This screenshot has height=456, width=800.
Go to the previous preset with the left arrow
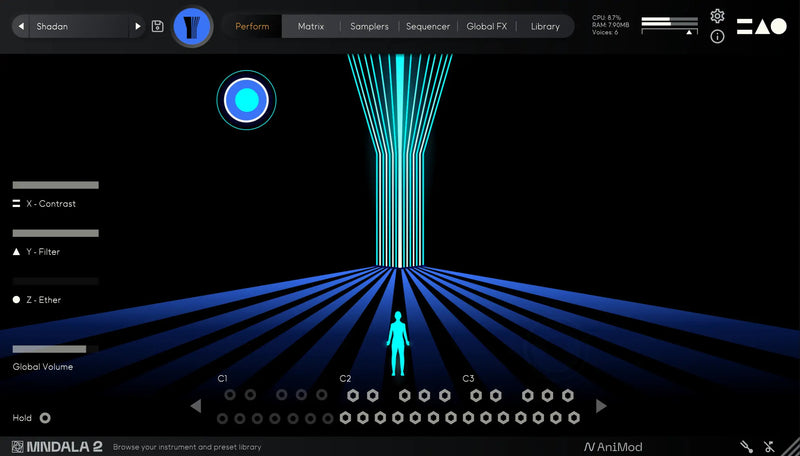tap(21, 26)
